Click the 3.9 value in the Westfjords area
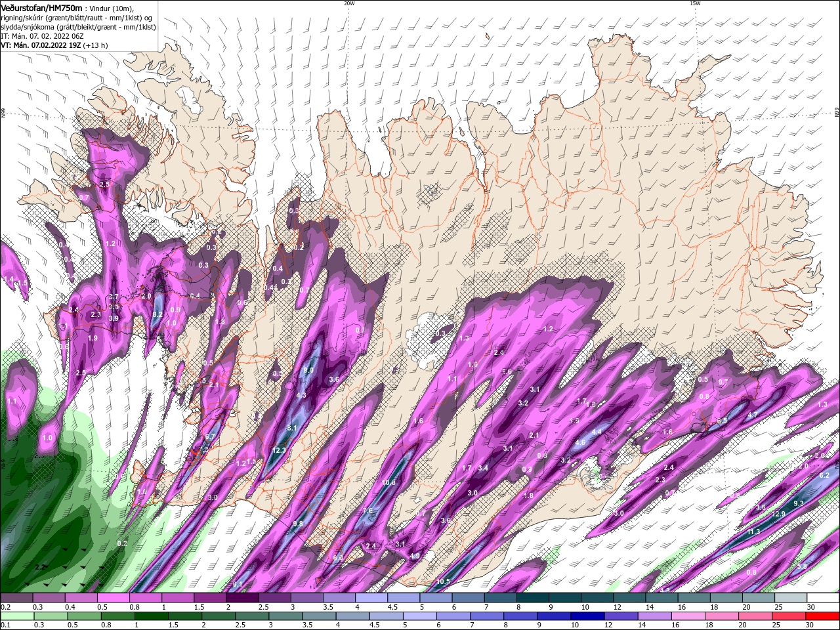The height and width of the screenshot is (630, 840). 114,318
